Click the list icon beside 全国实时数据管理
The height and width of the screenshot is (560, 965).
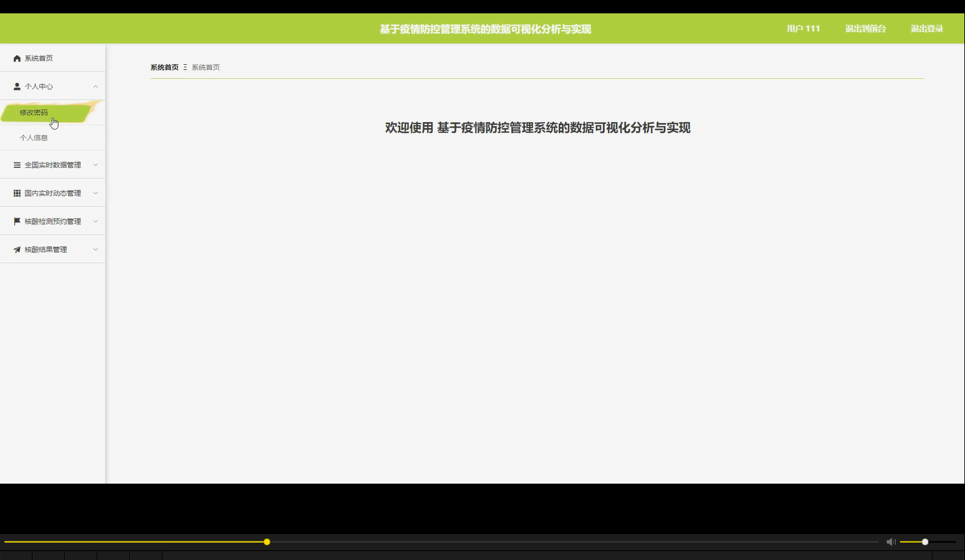17,165
